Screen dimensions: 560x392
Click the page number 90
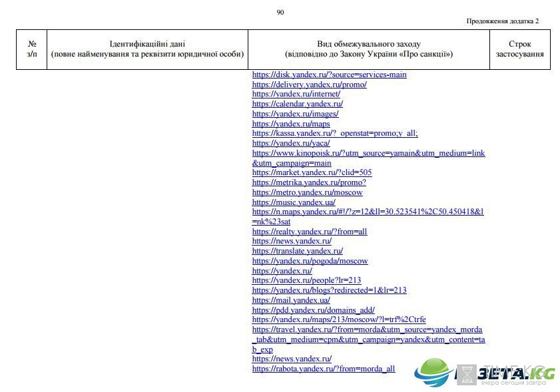coord(280,12)
